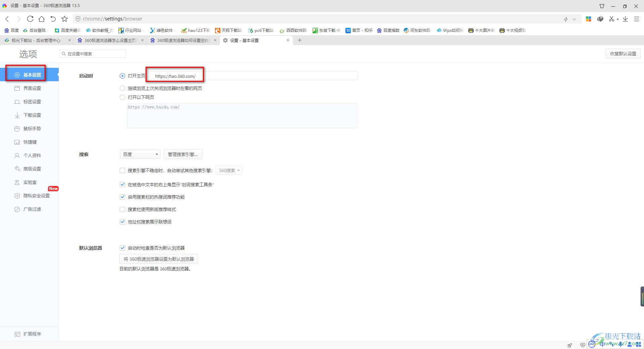This screenshot has height=349, width=644.
Task: Click the skin shirt icon in the title bar
Action: [602, 6]
